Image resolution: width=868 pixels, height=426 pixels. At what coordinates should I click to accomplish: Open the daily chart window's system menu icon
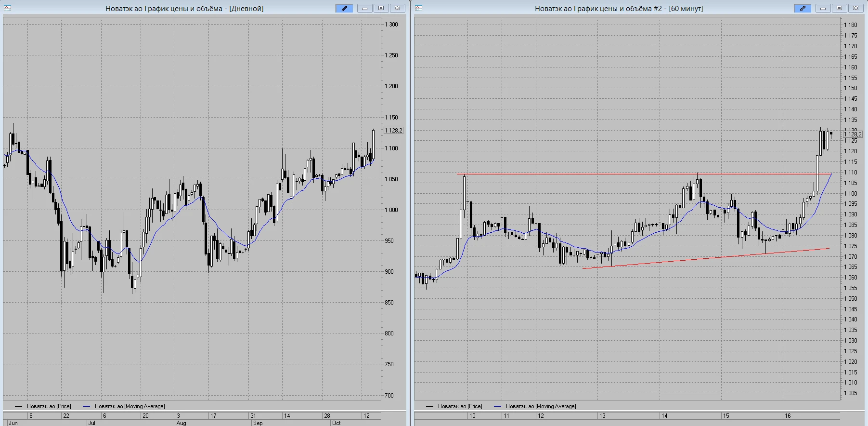click(x=8, y=8)
